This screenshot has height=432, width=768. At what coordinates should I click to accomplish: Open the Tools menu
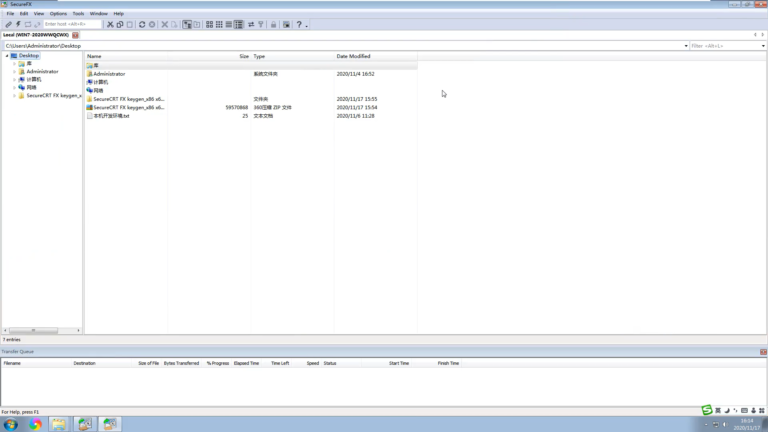pyautogui.click(x=78, y=14)
